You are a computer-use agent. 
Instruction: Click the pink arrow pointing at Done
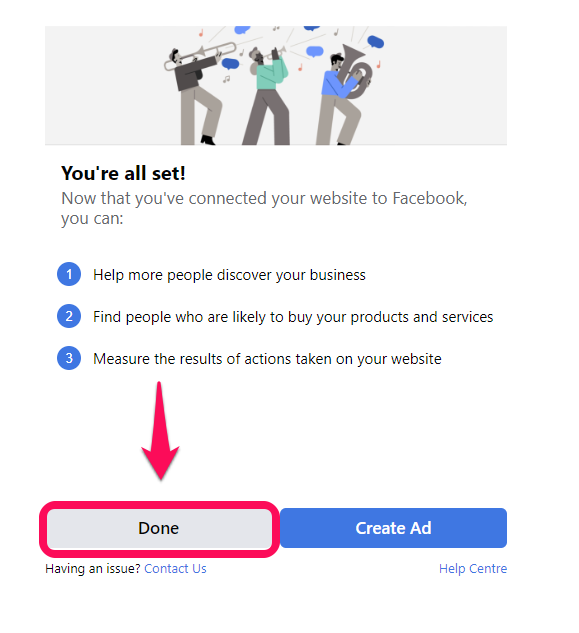[160, 431]
